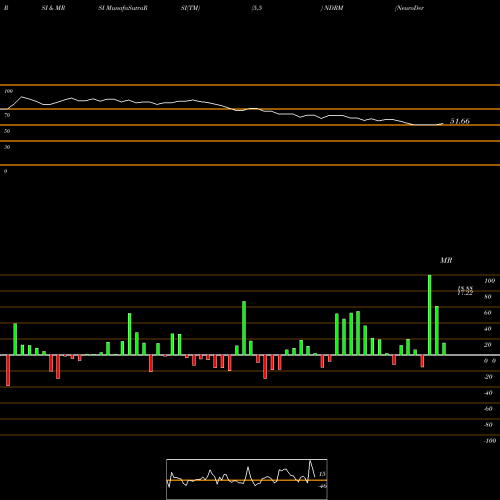Click the 40 label on MR axis
Image resolution: width=500 pixels, height=500 pixels.
coord(488,329)
